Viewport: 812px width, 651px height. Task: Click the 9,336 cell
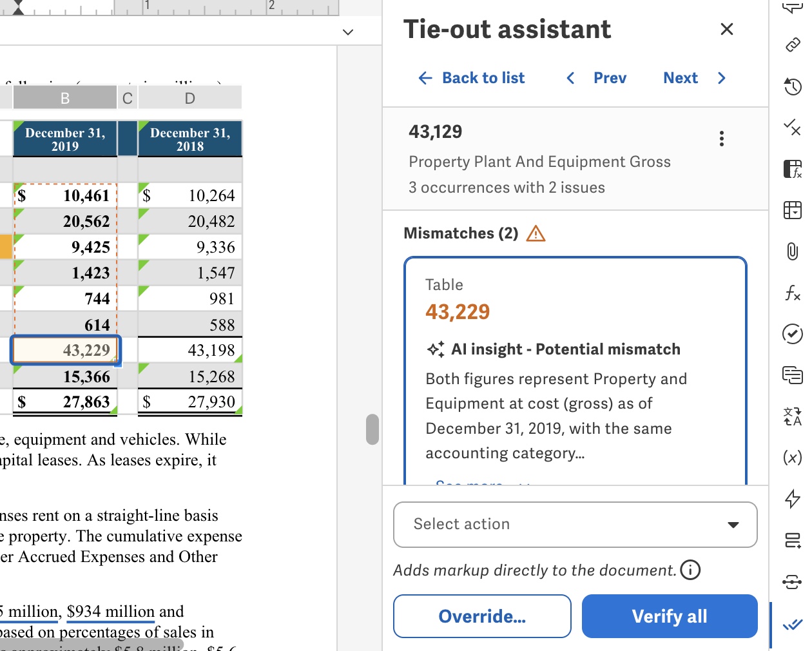(x=190, y=247)
